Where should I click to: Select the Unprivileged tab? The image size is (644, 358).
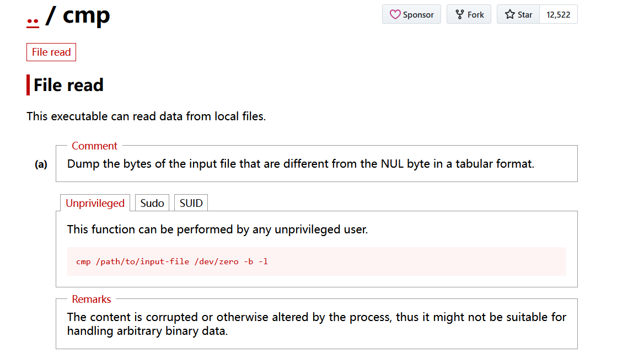[x=95, y=203]
